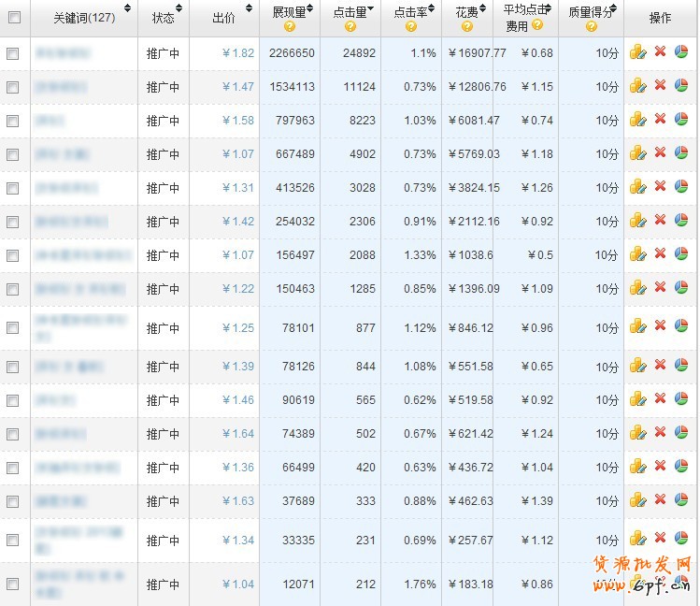Sort by 质量得分 using its sort arrows
The height and width of the screenshot is (606, 700).
point(619,10)
